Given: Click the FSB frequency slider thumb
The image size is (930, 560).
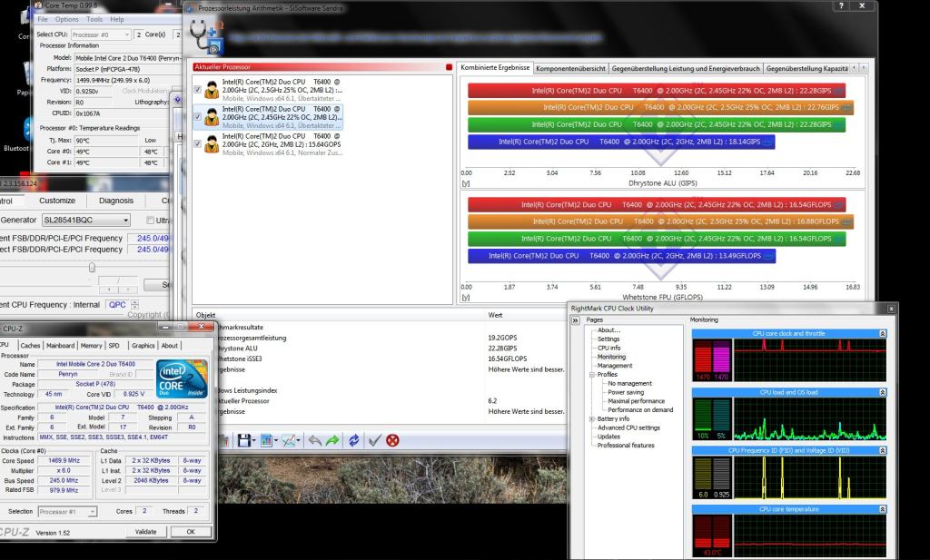Looking at the screenshot, I should tap(92, 267).
